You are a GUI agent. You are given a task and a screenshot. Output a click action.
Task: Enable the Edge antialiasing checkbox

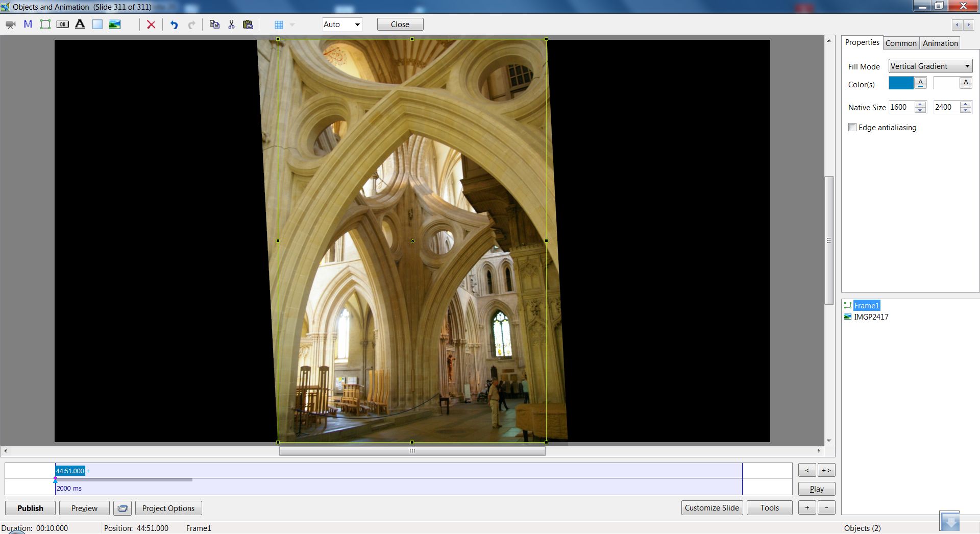pyautogui.click(x=852, y=127)
